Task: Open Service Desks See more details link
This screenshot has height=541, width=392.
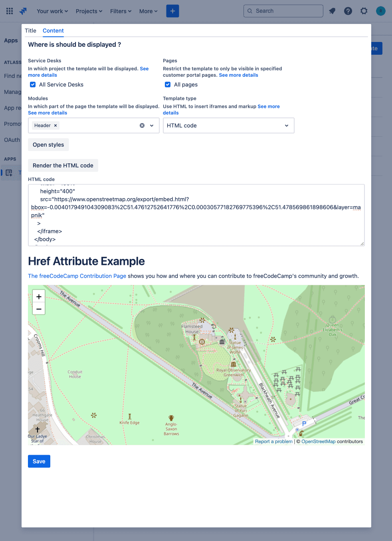Action: pyautogui.click(x=88, y=72)
